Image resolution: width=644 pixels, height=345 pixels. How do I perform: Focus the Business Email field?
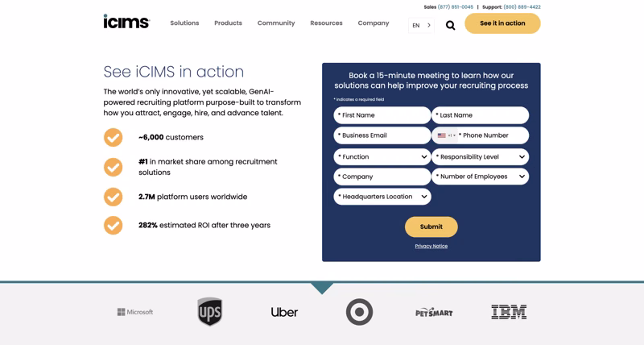click(382, 135)
